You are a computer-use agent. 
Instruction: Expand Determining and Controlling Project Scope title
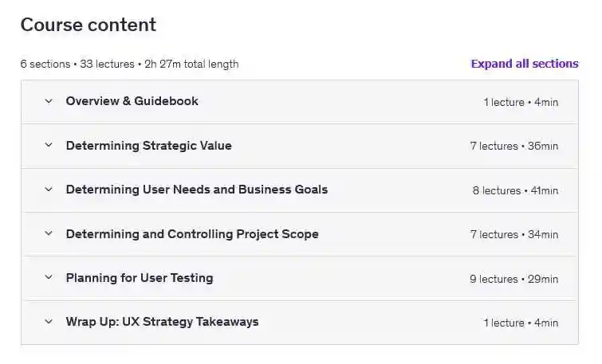(191, 234)
